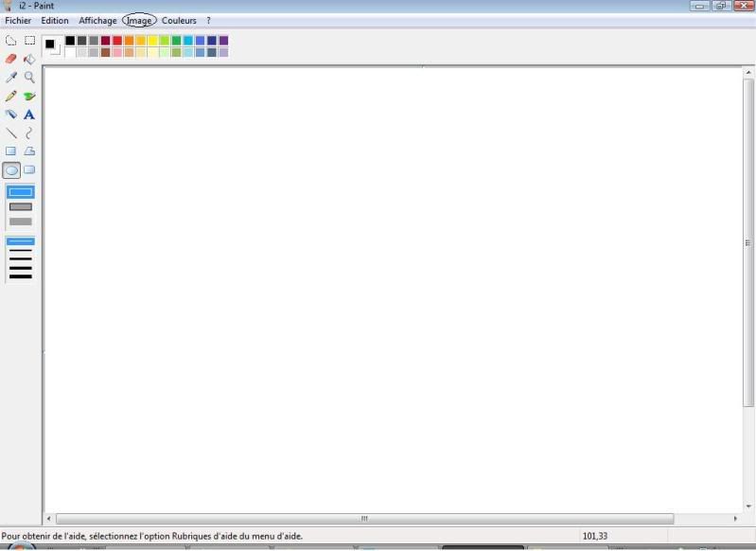
Task: Select the green Brush tool
Action: point(30,96)
